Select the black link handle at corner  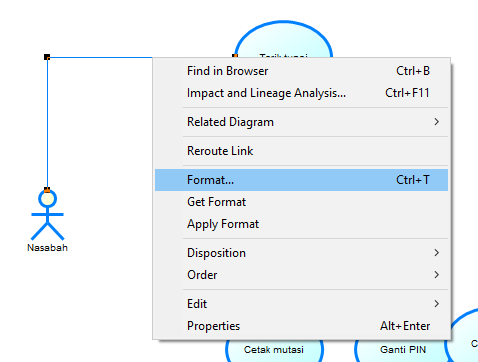pyautogui.click(x=47, y=57)
